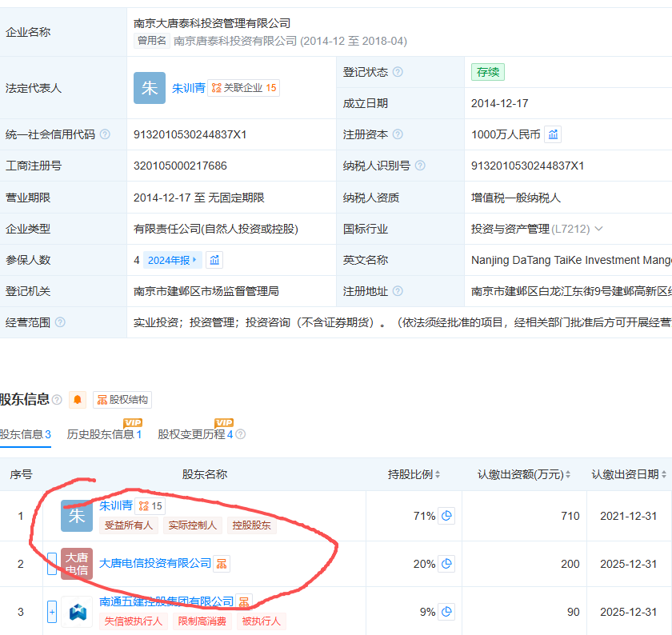Show help for 经营范围

pos(61,322)
